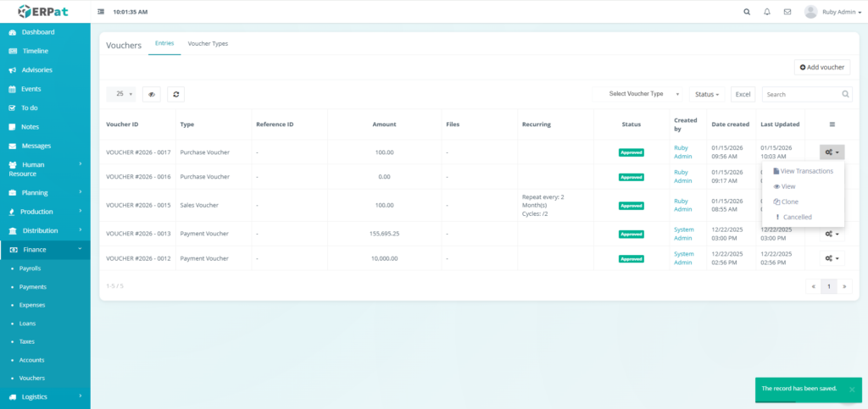Image resolution: width=868 pixels, height=409 pixels.
Task: Choose View Transactions from the menu
Action: 804,171
